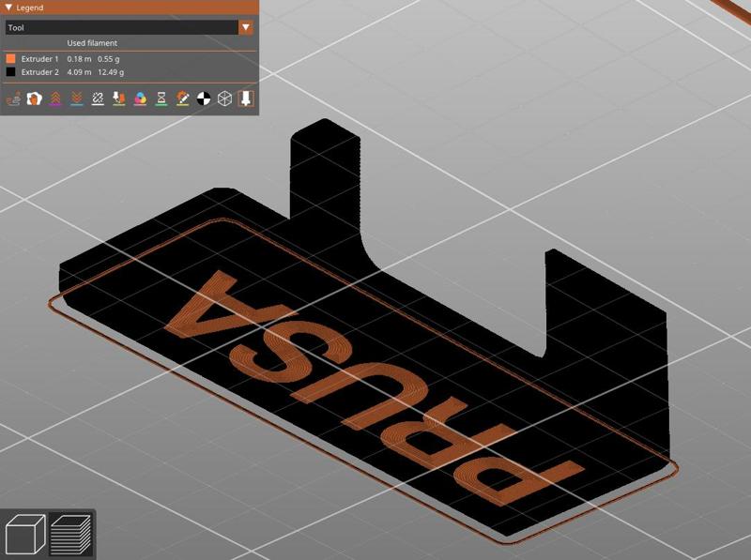The height and width of the screenshot is (560, 751).
Task: Click the Extruder 2 label
Action: 39,72
